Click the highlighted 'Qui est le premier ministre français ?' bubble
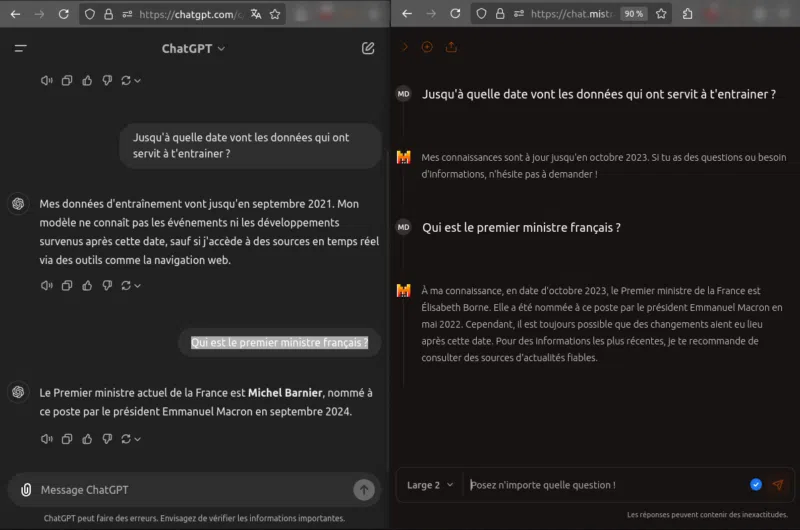Image resolution: width=800 pixels, height=530 pixels. (280, 342)
